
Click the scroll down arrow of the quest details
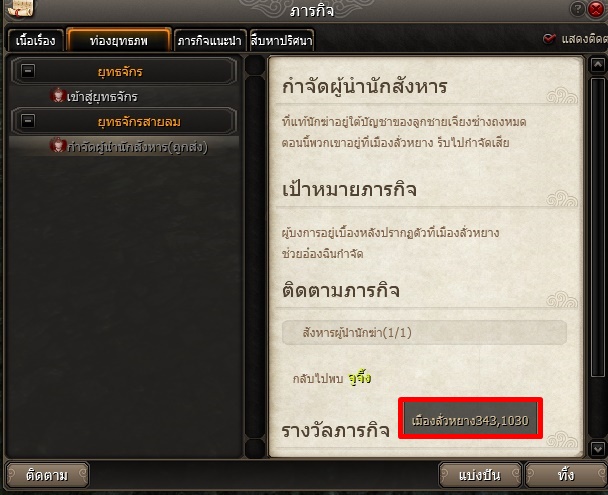[597, 449]
